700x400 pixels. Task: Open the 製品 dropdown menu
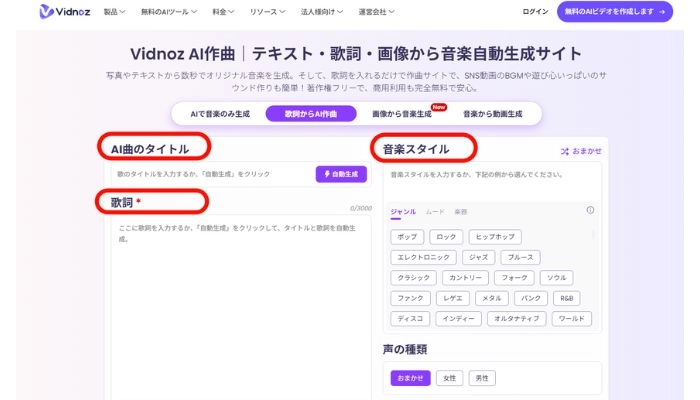(x=114, y=12)
